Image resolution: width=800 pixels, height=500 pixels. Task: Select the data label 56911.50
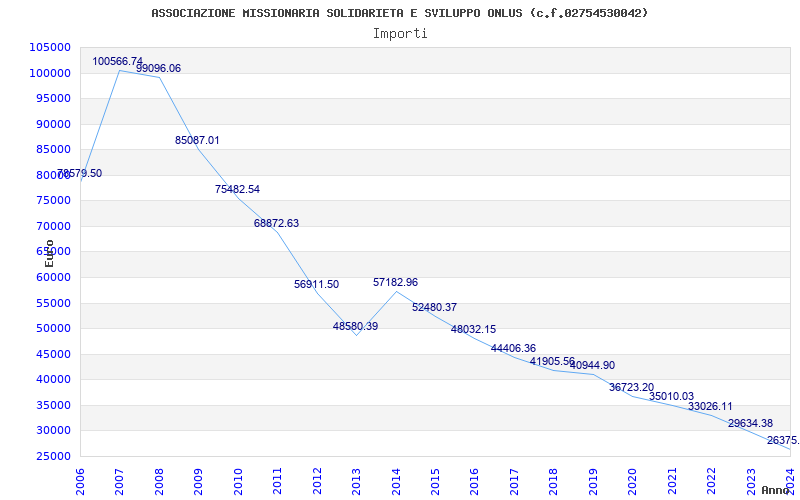coord(316,285)
